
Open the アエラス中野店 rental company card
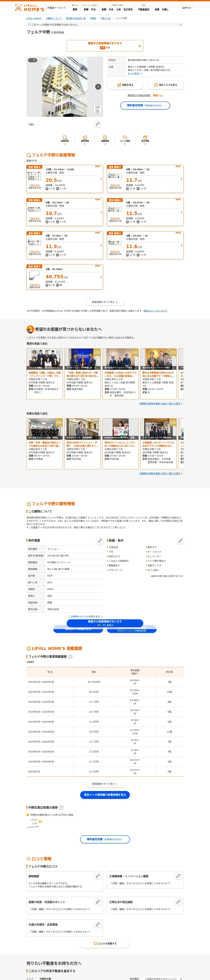[45, 374]
